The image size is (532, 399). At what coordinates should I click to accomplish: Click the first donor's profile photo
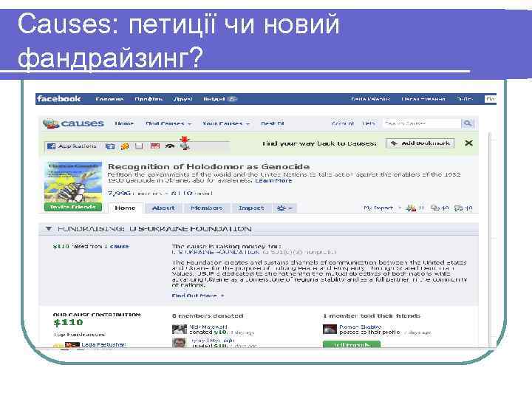pos(180,330)
